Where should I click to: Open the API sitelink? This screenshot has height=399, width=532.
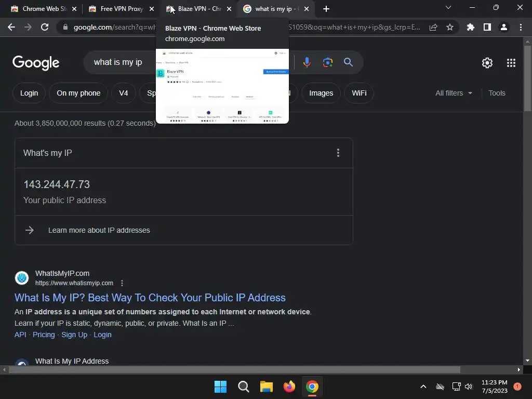(20, 335)
